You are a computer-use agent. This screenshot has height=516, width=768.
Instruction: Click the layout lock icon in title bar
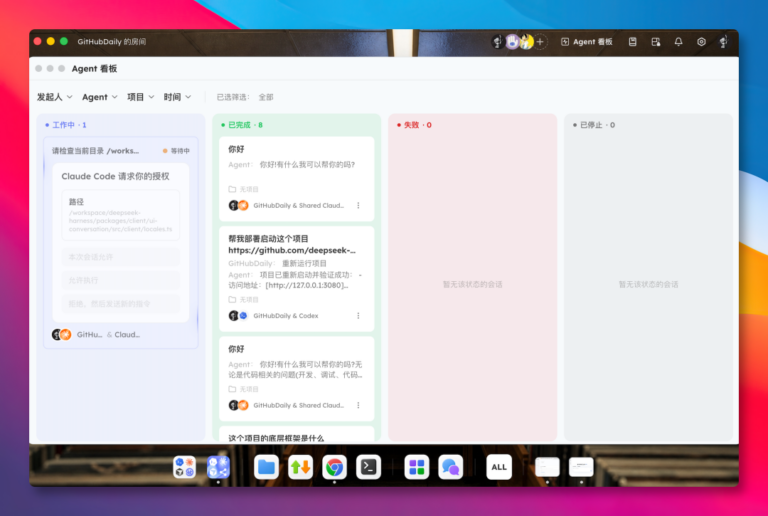tap(656, 42)
